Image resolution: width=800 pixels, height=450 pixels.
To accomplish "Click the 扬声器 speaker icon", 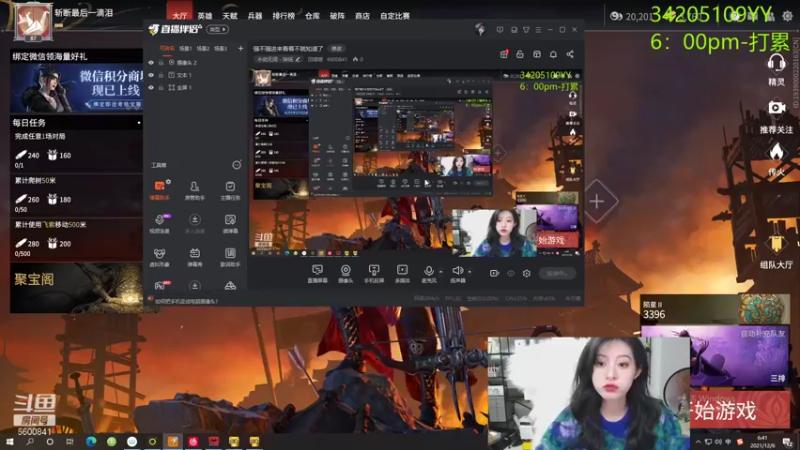I will point(458,273).
